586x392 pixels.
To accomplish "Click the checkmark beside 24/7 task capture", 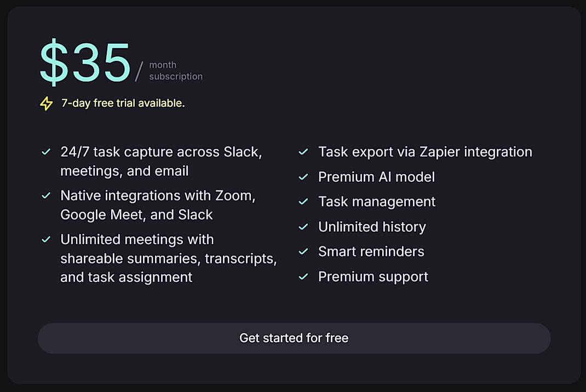I will (46, 152).
